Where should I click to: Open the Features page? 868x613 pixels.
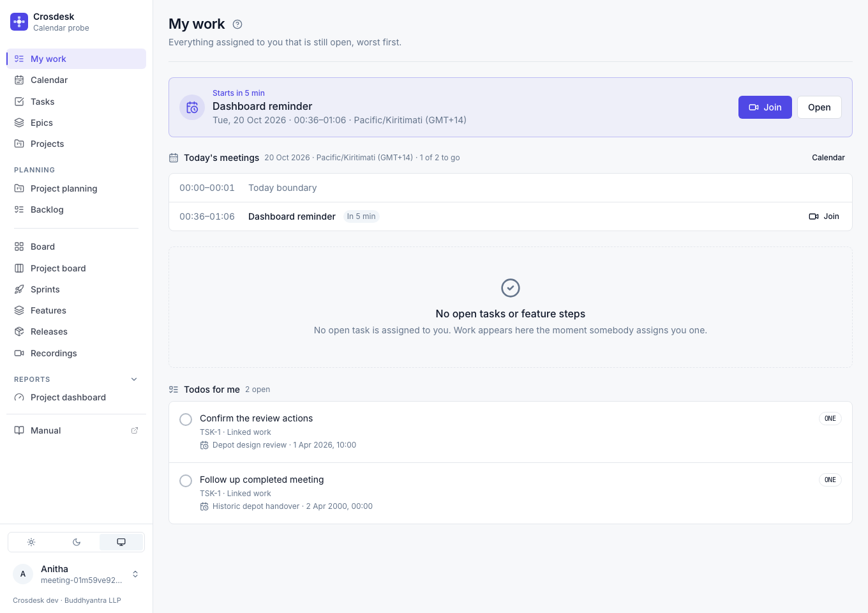pos(77,310)
